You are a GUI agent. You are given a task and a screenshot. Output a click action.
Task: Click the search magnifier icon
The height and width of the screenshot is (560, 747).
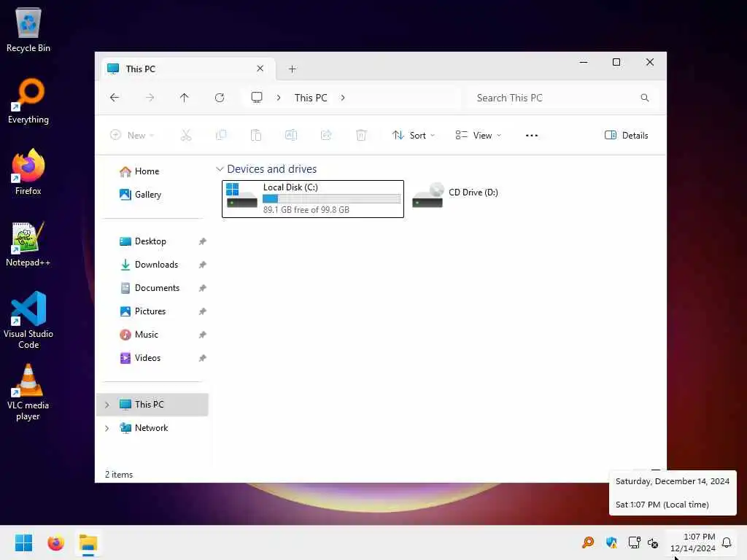click(645, 98)
